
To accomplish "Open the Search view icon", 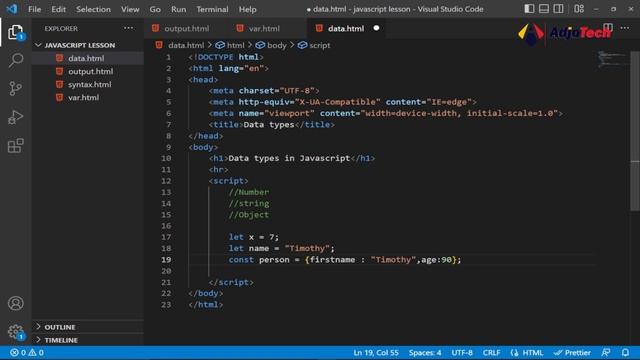I will click(16, 60).
